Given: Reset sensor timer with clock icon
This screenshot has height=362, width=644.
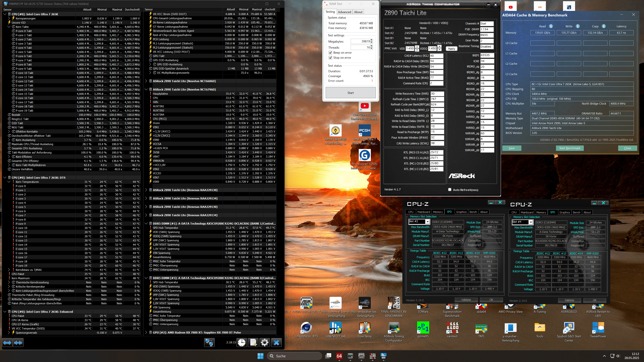Looking at the screenshot, I should [241, 343].
